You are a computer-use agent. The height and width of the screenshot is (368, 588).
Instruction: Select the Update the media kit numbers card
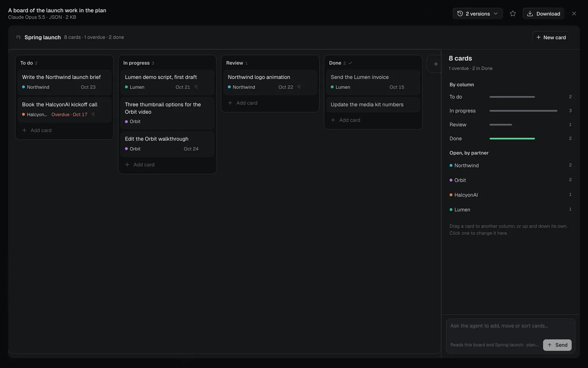click(373, 105)
